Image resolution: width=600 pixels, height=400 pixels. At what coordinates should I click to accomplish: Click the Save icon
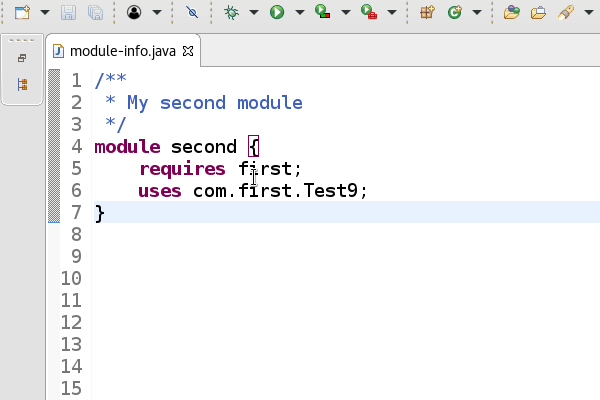68,13
